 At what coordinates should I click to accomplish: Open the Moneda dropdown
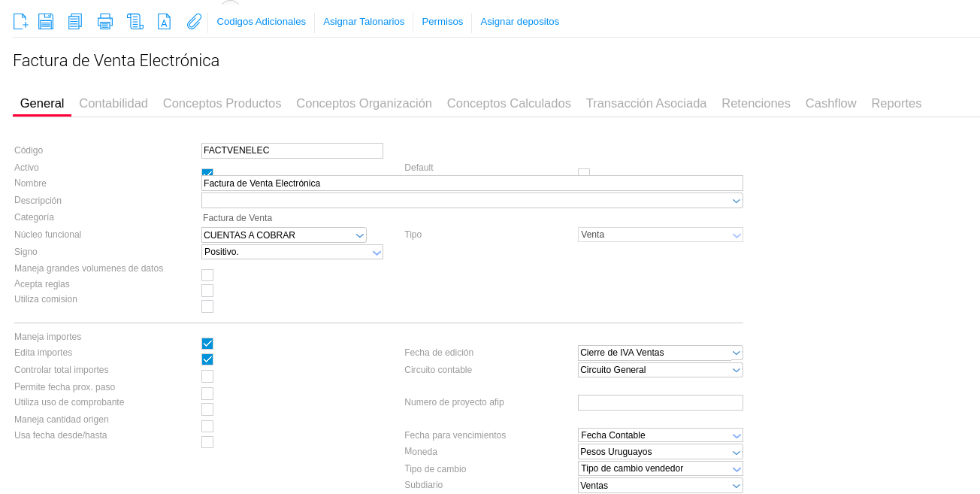[660, 452]
